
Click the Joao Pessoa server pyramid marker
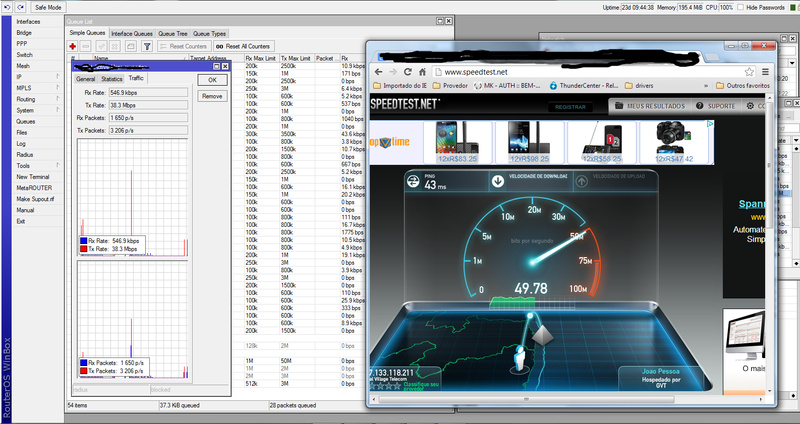tap(542, 336)
